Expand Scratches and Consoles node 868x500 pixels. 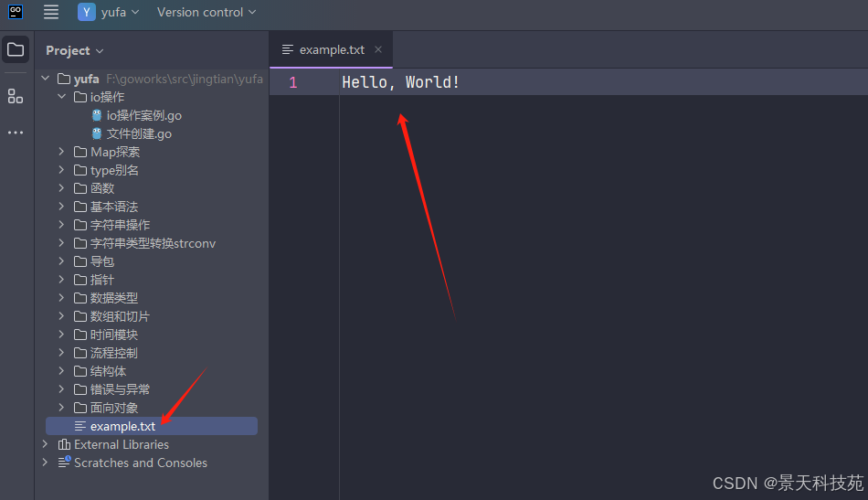coord(46,463)
